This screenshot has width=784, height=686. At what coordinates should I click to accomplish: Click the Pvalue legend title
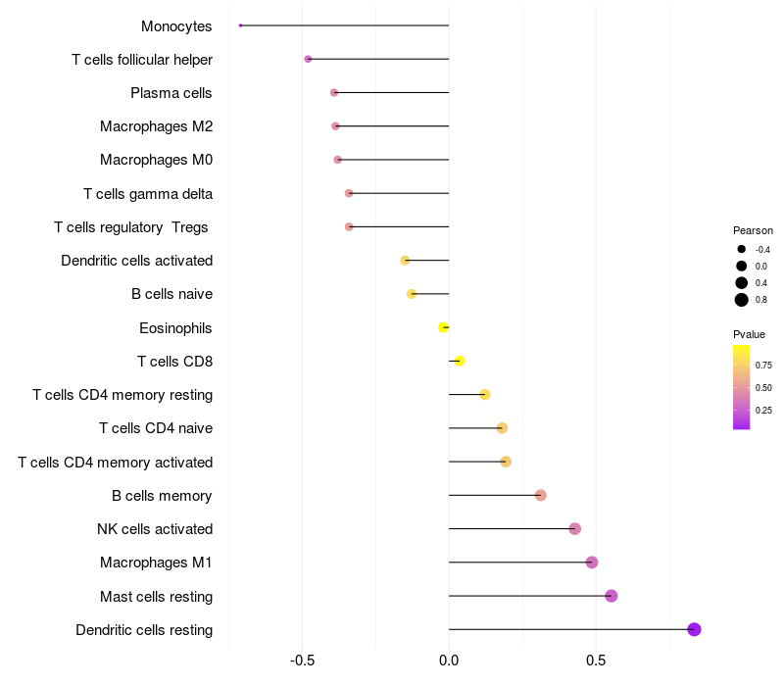[749, 334]
